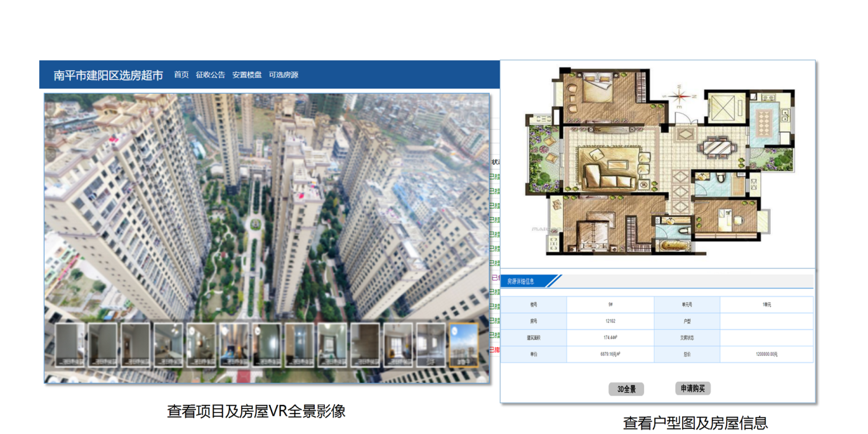Viewport: 868px width, 434px height.
Task: Select 可选房源 in the navigation bar
Action: (283, 75)
